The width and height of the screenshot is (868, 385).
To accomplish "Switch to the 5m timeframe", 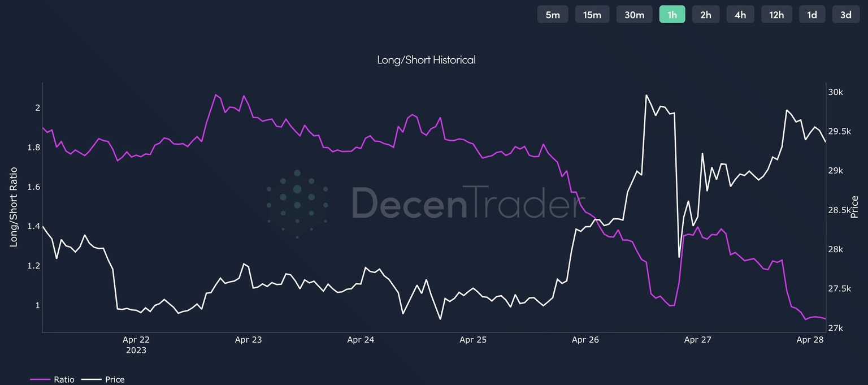I will click(553, 15).
